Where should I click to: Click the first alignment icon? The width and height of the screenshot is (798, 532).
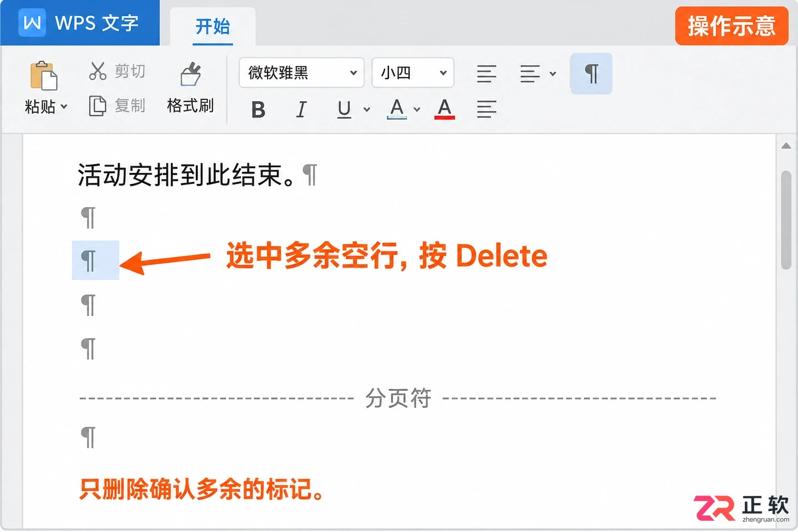[x=487, y=74]
